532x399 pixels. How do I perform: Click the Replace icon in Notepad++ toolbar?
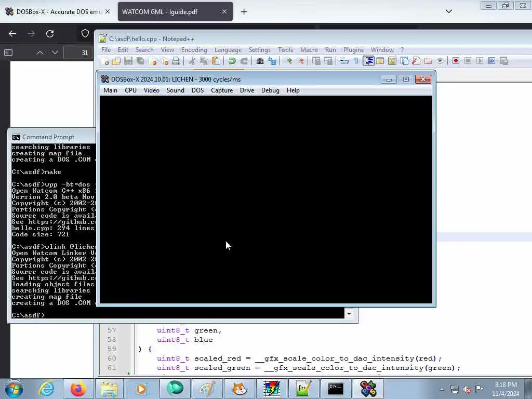272,61
